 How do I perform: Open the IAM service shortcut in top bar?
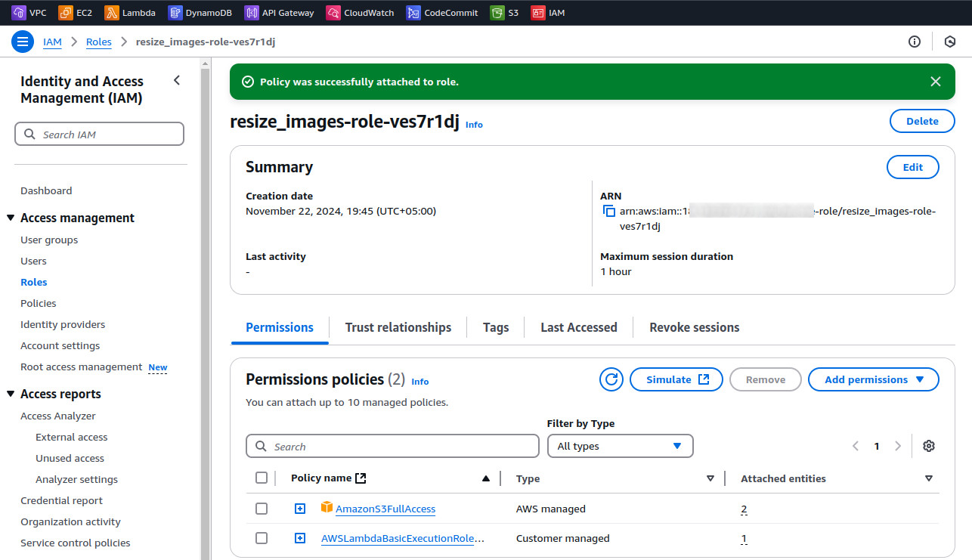point(548,12)
